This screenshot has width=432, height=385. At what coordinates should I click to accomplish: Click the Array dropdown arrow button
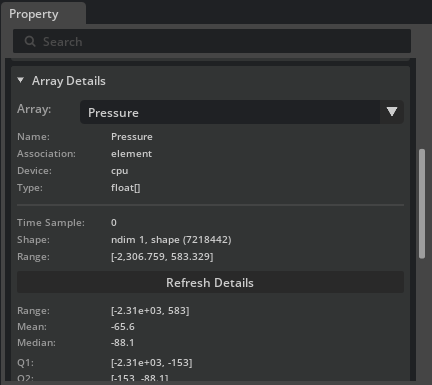[392, 112]
